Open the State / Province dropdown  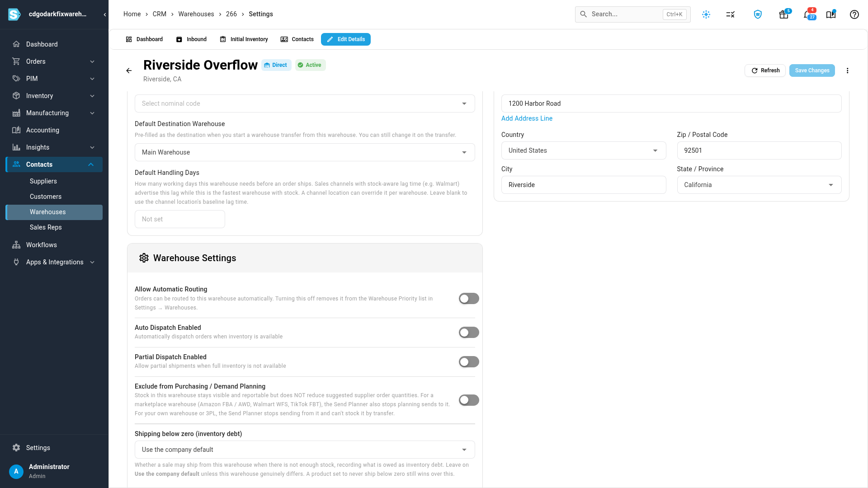point(759,185)
